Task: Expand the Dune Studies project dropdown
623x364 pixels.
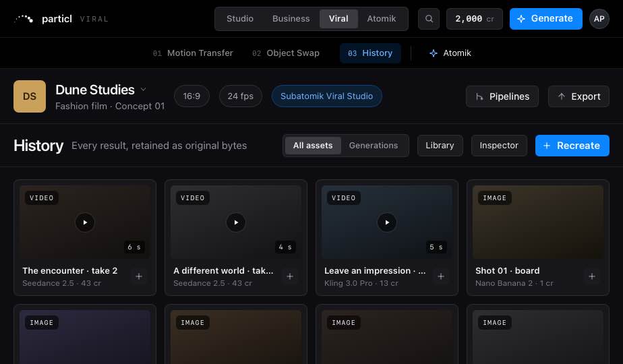Action: click(144, 90)
